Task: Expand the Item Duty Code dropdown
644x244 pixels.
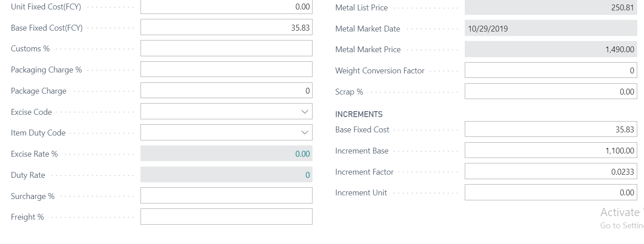Action: (x=304, y=133)
